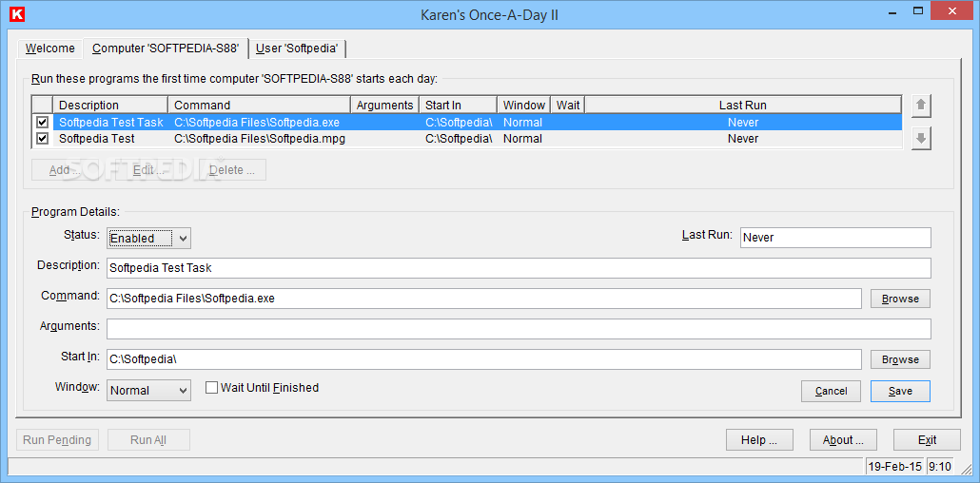
Task: Open the Window dropdown showing Normal
Action: pos(148,391)
